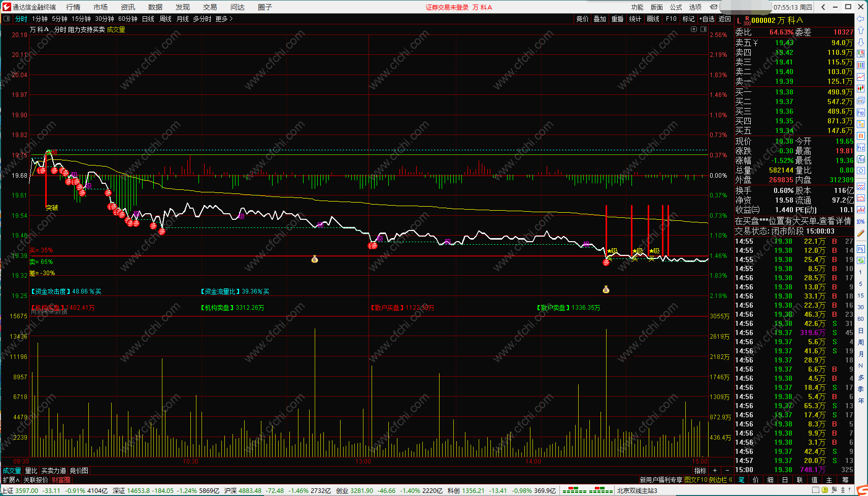The image size is (868, 496).
Task: Collapse the 侧边栏 sidebar
Action: [x=720, y=480]
